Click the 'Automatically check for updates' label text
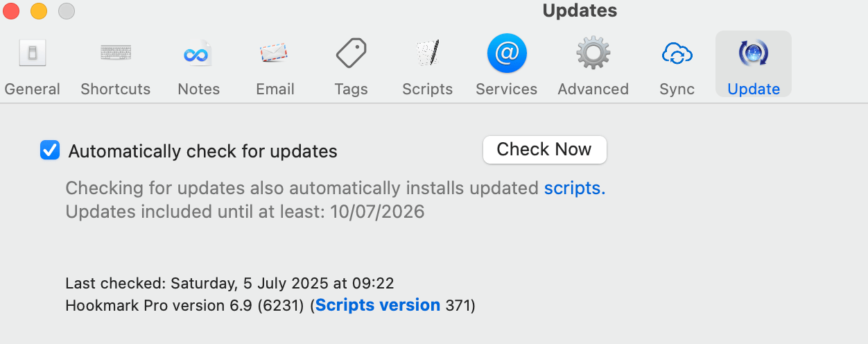 tap(203, 151)
